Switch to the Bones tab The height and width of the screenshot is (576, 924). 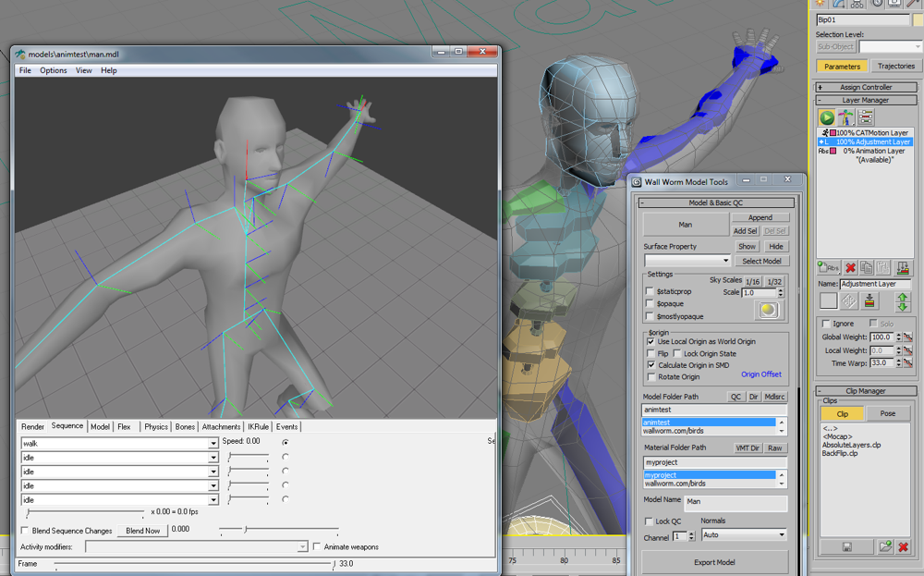[x=185, y=427]
